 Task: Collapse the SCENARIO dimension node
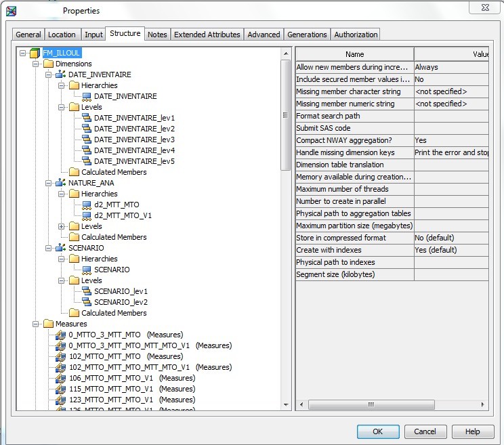click(49, 248)
